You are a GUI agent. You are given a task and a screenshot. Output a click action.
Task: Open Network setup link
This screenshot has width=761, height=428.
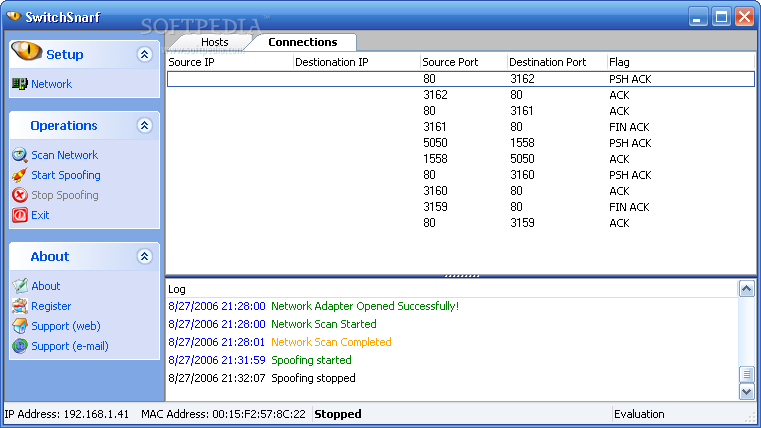click(x=51, y=84)
